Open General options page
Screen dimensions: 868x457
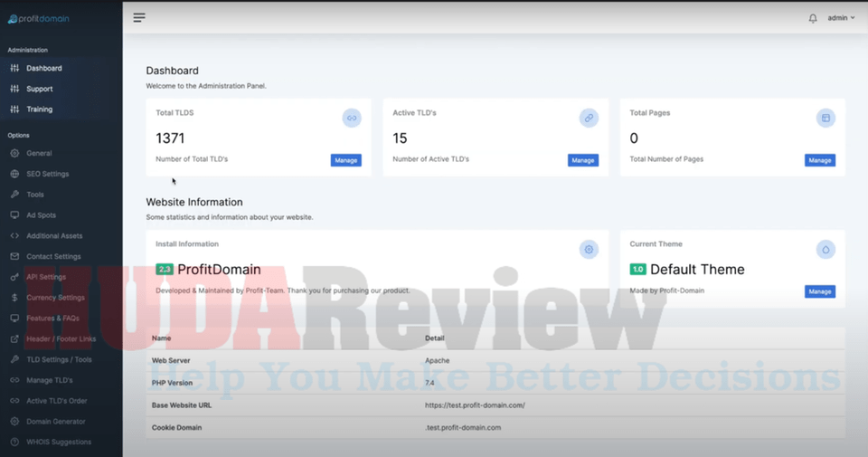pyautogui.click(x=39, y=153)
